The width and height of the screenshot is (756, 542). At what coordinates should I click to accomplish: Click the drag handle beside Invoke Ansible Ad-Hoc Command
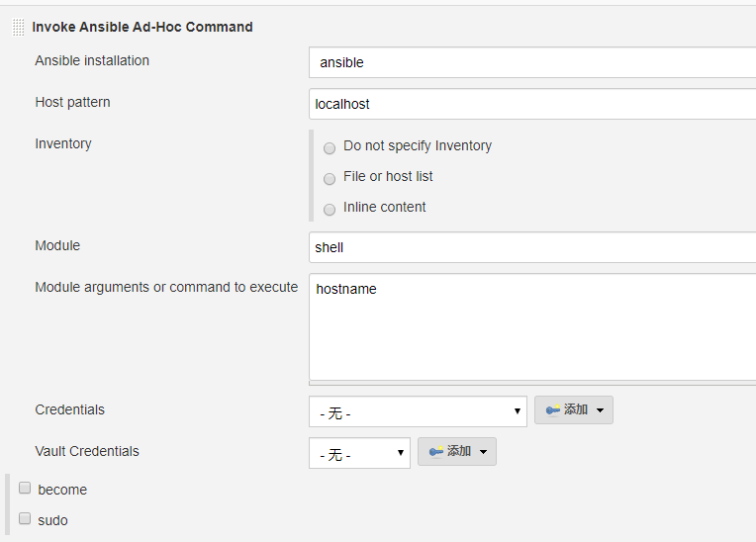click(18, 28)
